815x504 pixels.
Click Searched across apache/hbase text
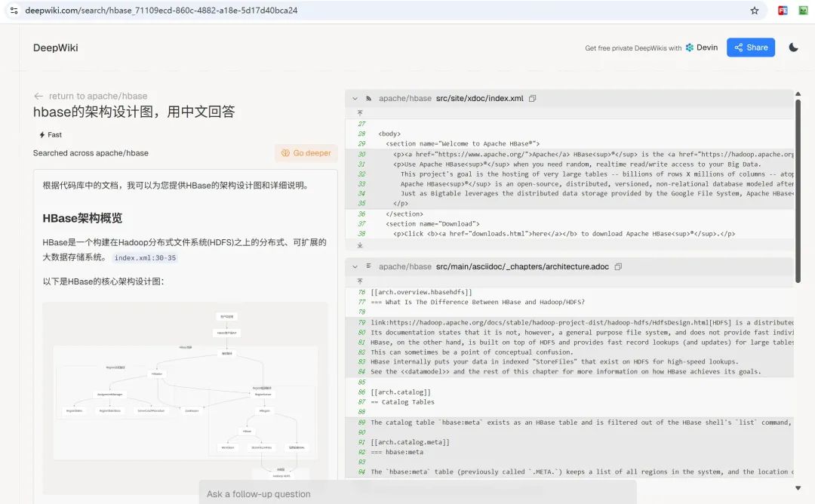pyautogui.click(x=91, y=152)
